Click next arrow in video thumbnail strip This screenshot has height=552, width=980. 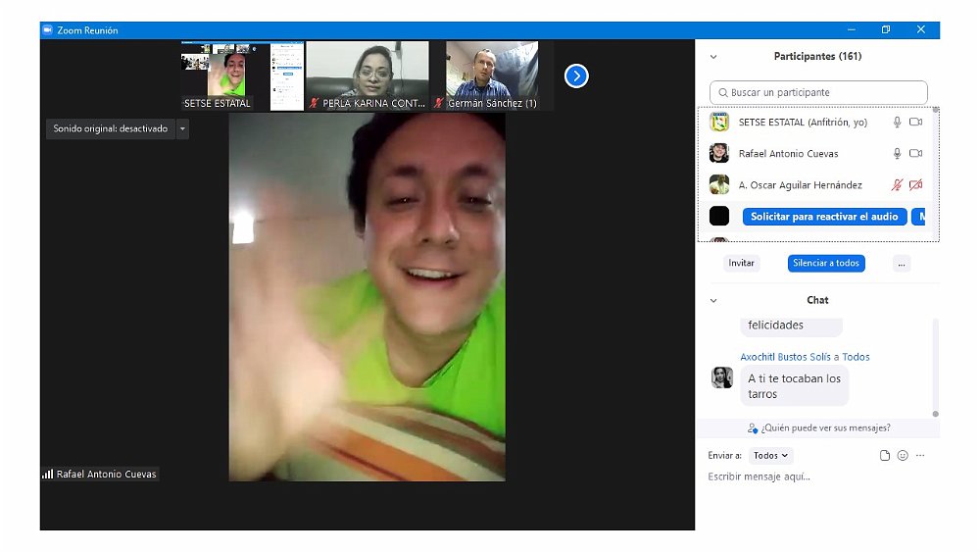tap(576, 75)
